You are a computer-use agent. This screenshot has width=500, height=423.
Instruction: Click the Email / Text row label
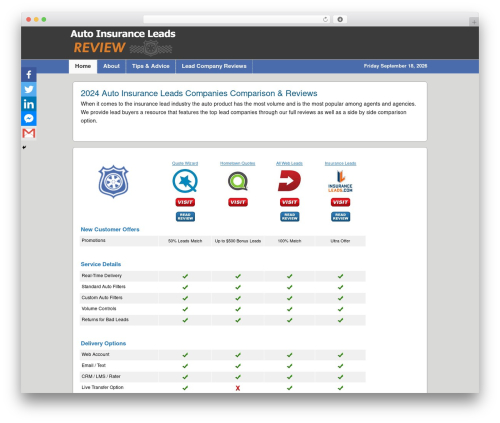(x=94, y=365)
